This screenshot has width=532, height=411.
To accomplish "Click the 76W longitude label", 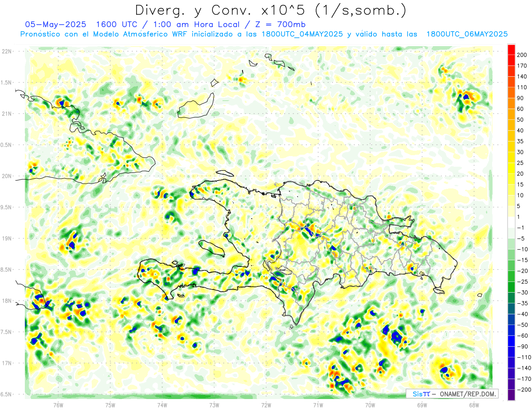I will pyautogui.click(x=58, y=405).
